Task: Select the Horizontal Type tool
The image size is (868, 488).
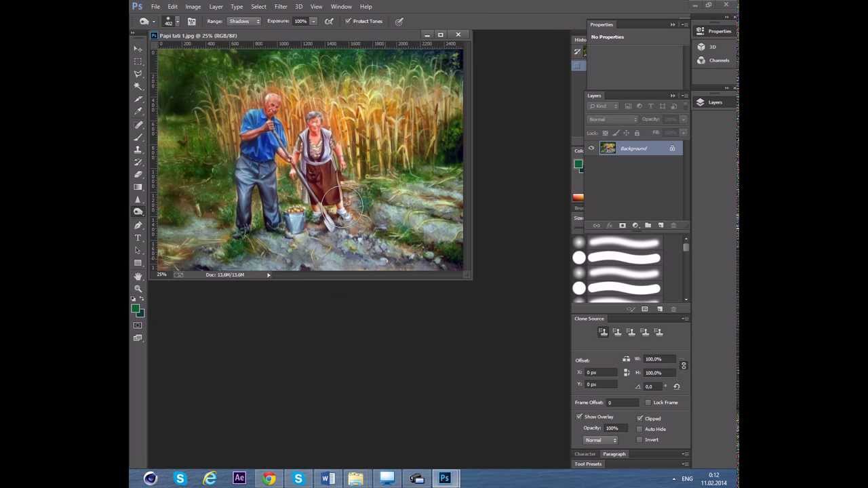Action: tap(138, 238)
